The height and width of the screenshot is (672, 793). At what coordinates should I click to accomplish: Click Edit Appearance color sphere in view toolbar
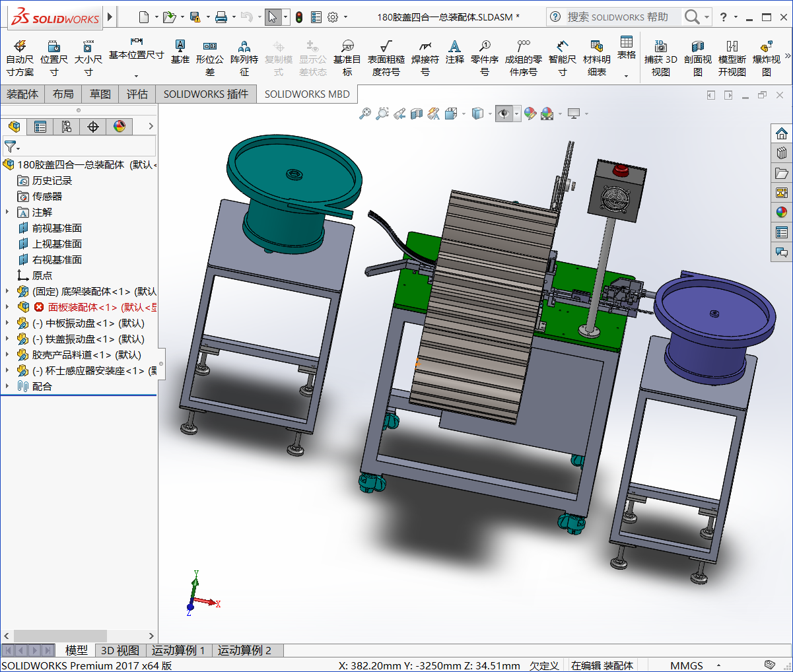tap(530, 114)
